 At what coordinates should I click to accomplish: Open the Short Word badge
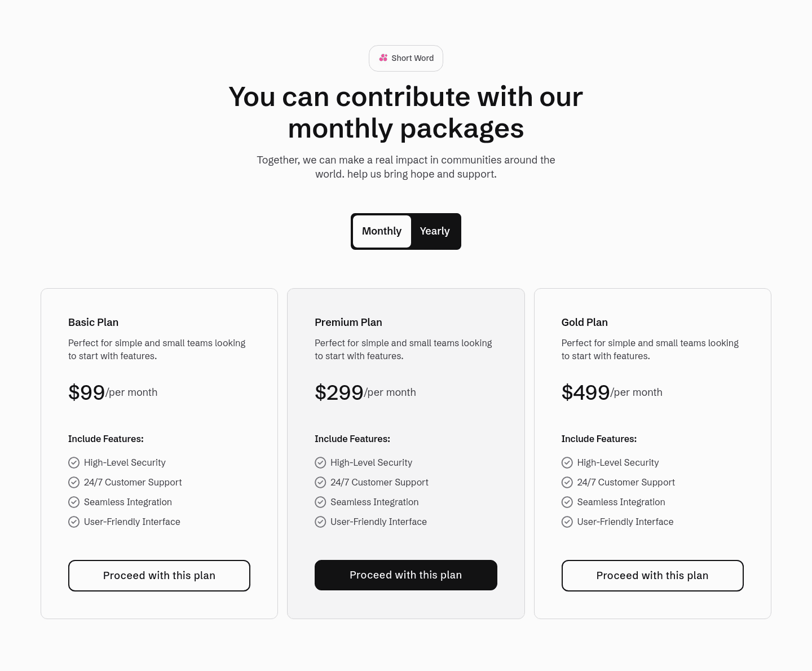click(406, 58)
